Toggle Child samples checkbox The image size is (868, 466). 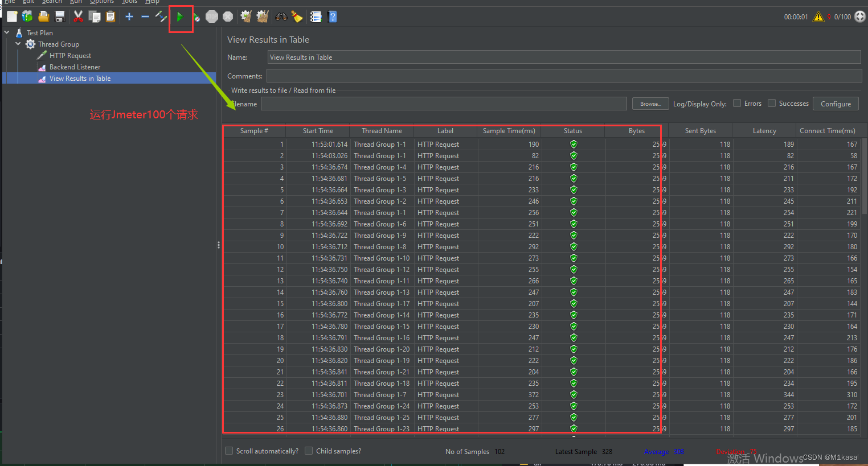pos(309,451)
